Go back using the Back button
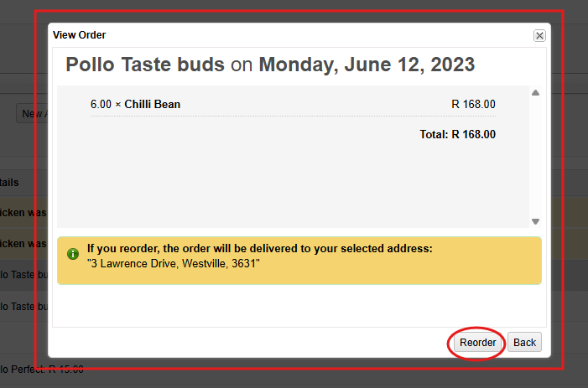 [x=524, y=343]
